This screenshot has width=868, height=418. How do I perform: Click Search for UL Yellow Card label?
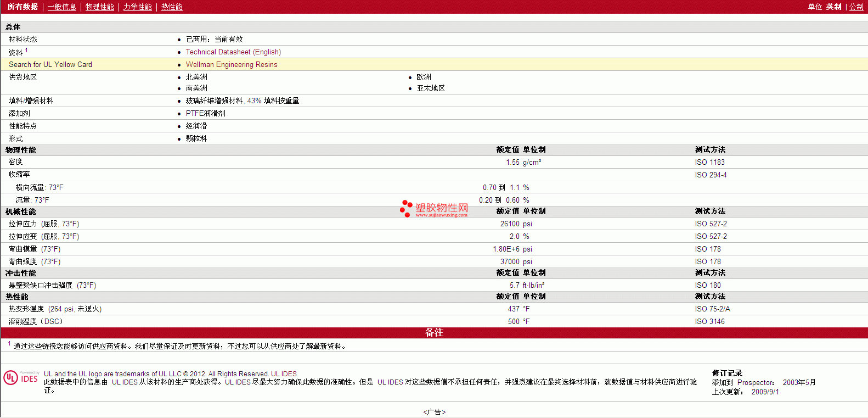point(50,64)
